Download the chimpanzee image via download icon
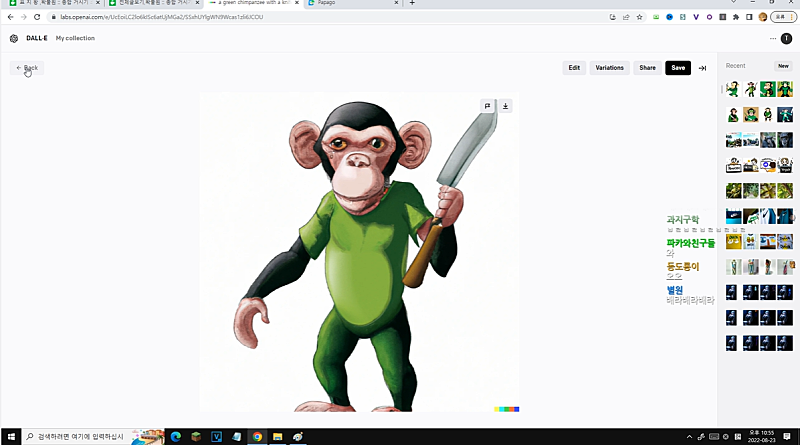Image resolution: width=800 pixels, height=445 pixels. point(505,106)
